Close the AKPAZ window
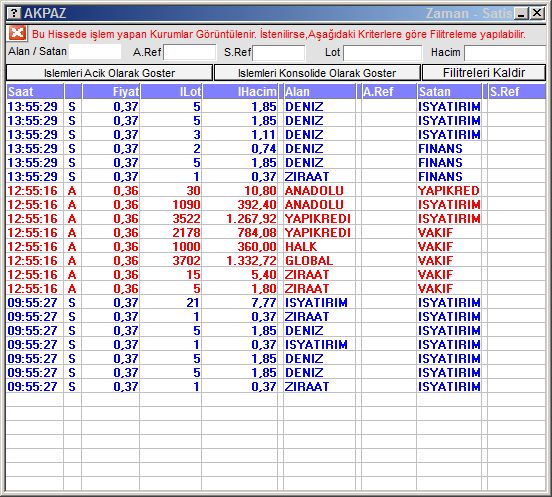The width and height of the screenshot is (552, 497). tap(537, 13)
